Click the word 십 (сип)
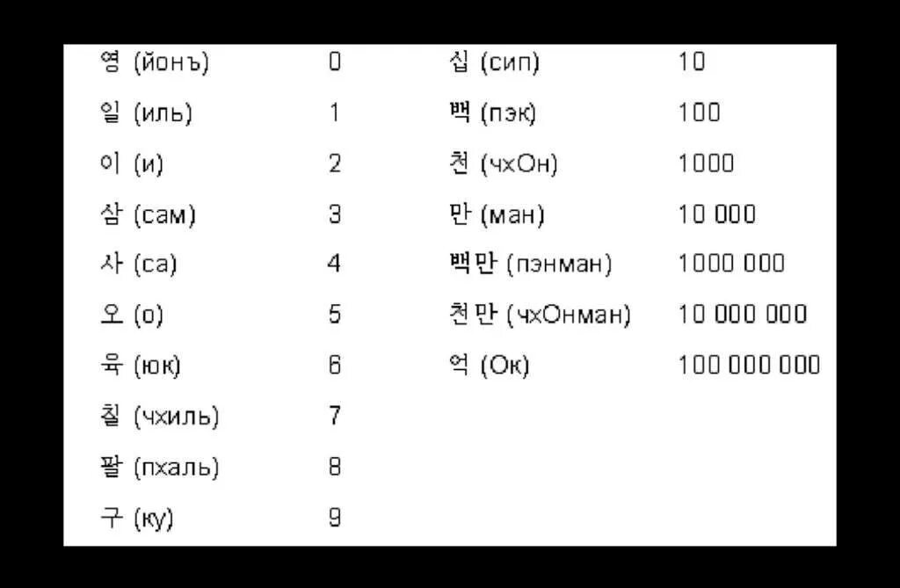 pyautogui.click(x=494, y=62)
